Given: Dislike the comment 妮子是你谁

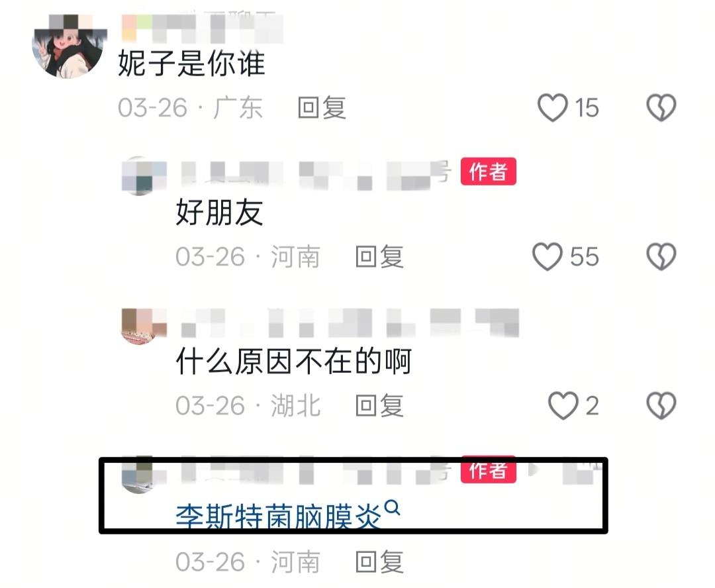Looking at the screenshot, I should pyautogui.click(x=661, y=108).
